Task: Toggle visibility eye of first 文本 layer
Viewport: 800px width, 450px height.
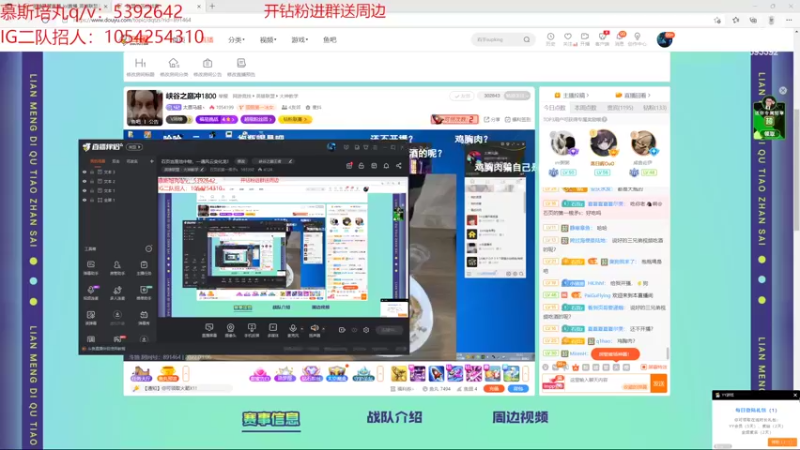Action: [85, 172]
